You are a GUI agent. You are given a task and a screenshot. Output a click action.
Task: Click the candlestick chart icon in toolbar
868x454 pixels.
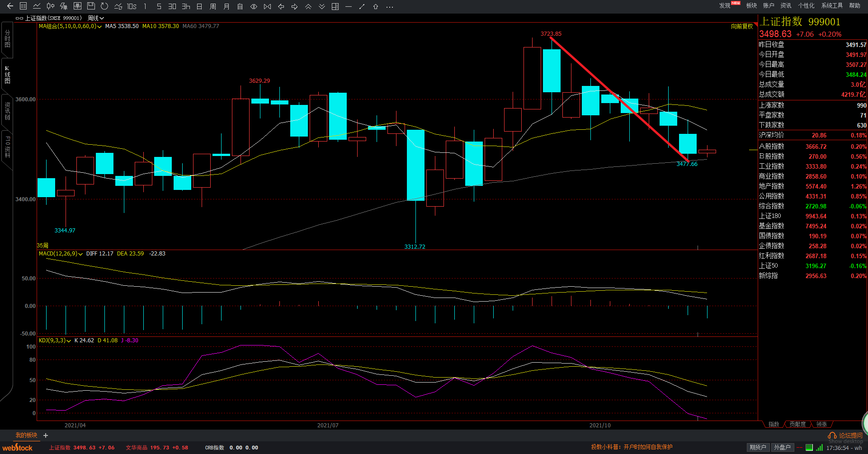(50, 6)
